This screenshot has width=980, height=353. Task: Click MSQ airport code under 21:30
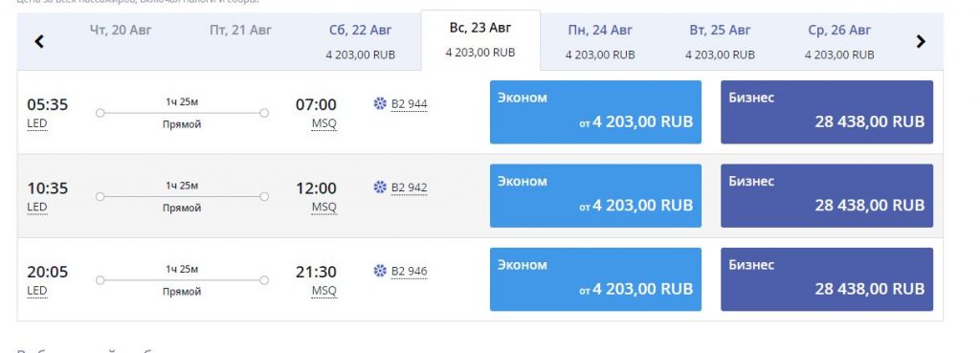click(x=323, y=291)
